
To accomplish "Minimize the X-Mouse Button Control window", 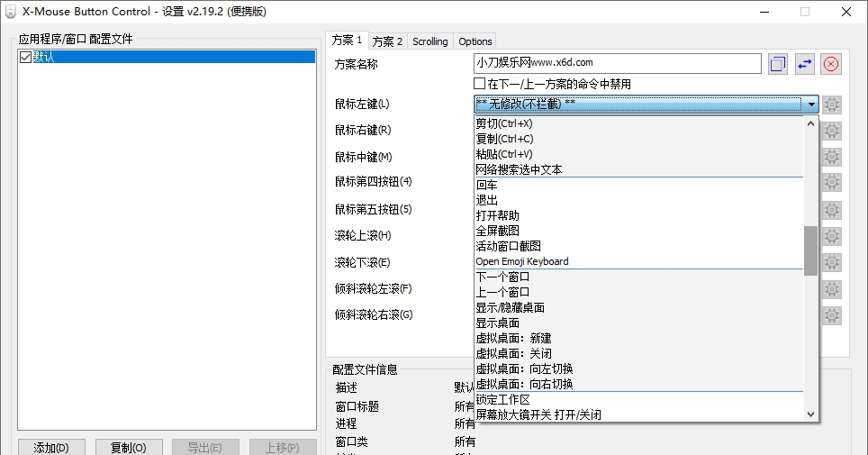I will pyautogui.click(x=764, y=12).
